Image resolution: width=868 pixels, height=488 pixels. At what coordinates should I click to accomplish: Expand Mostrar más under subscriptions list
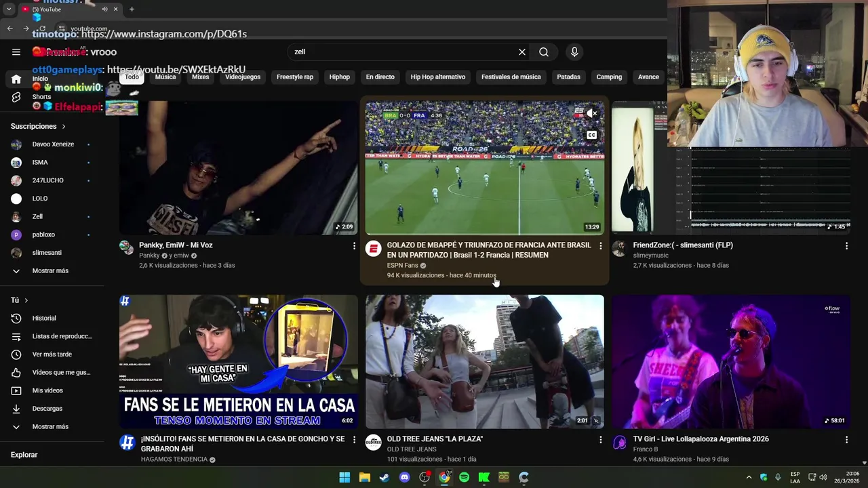(51, 270)
